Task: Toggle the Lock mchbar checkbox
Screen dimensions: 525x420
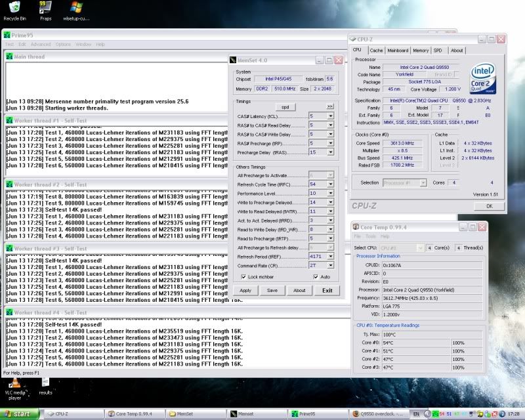Action: [243, 277]
